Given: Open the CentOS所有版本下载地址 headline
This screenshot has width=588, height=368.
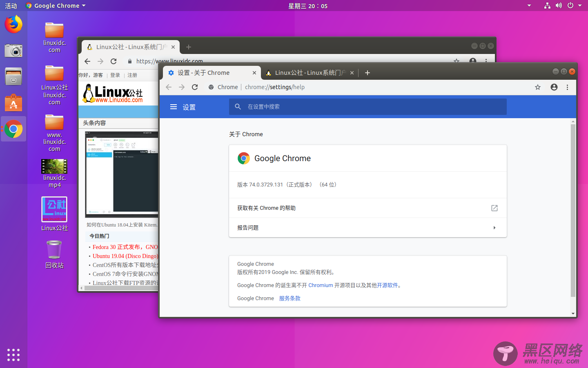Looking at the screenshot, I should [125, 265].
